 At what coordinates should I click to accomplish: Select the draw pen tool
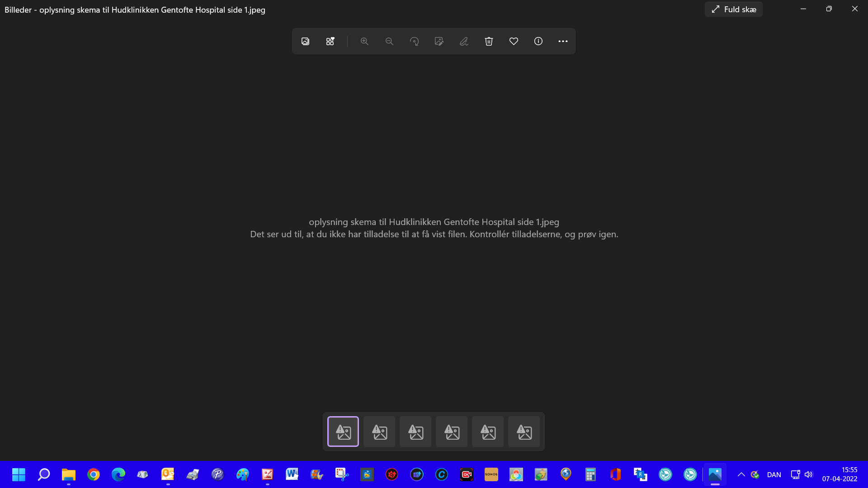tap(464, 41)
